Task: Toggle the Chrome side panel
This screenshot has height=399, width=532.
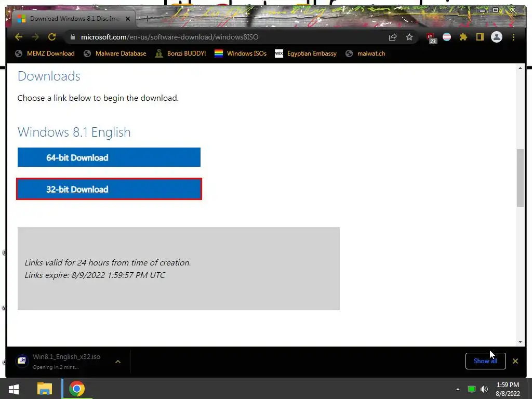Action: (480, 37)
